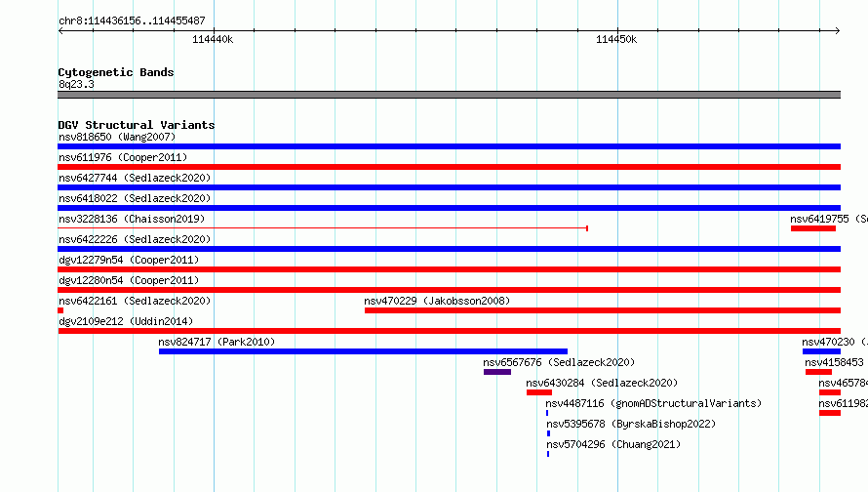The image size is (868, 492).
Task: Click the dgv2109e212 (Uddin2014) label
Action: click(x=126, y=321)
